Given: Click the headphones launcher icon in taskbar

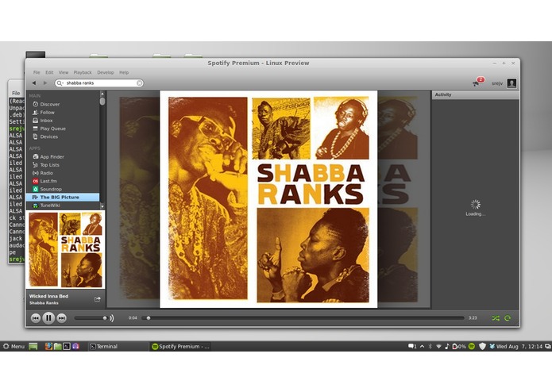Looking at the screenshot, I should point(75,346).
